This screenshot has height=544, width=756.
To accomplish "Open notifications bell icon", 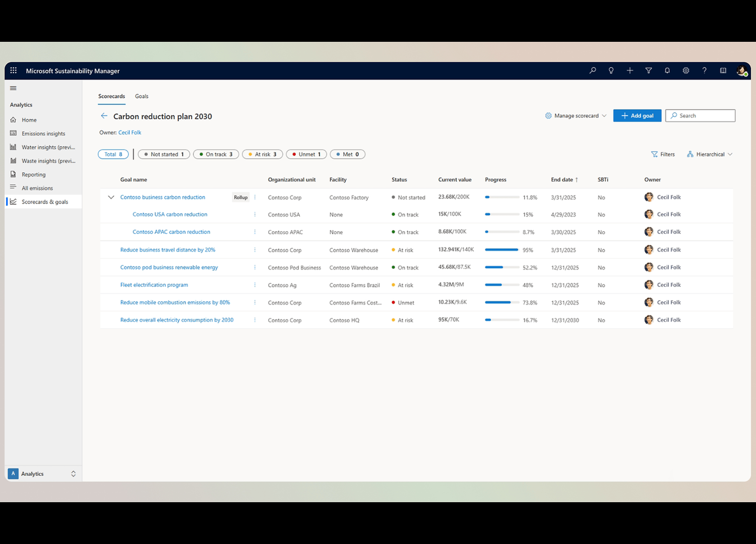I will (667, 71).
